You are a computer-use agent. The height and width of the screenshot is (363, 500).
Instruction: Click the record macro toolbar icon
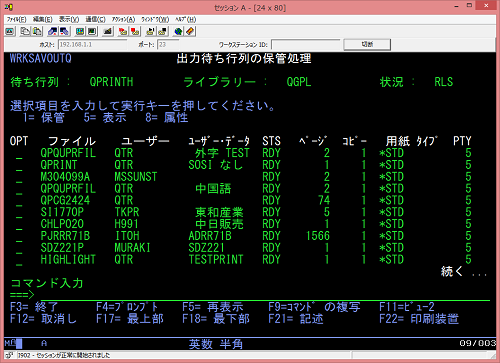pos(123,31)
